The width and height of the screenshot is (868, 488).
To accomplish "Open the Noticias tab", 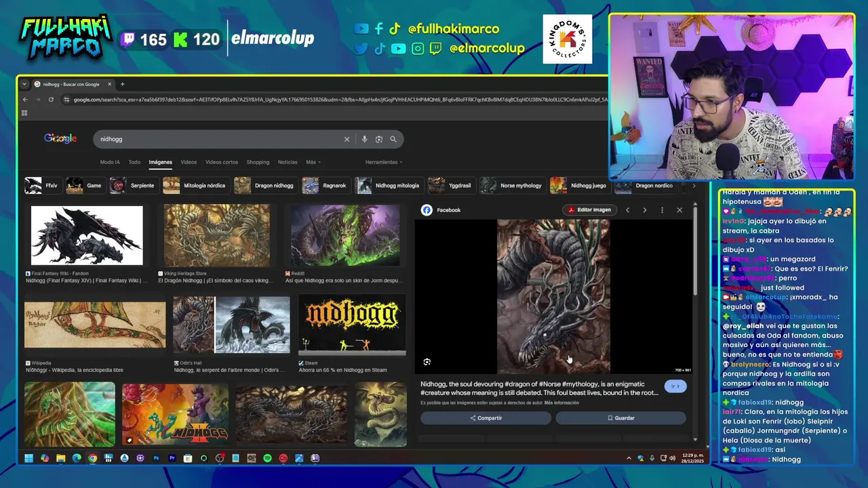I will pos(288,162).
